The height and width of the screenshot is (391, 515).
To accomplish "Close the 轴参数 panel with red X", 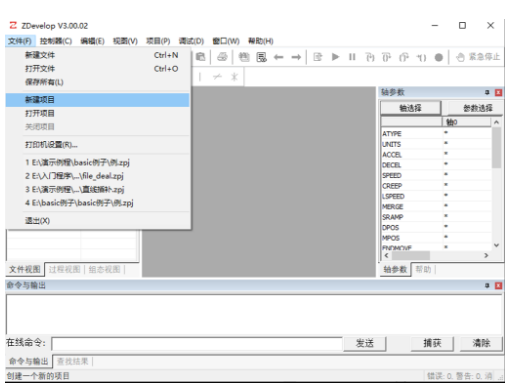I will [x=498, y=92].
